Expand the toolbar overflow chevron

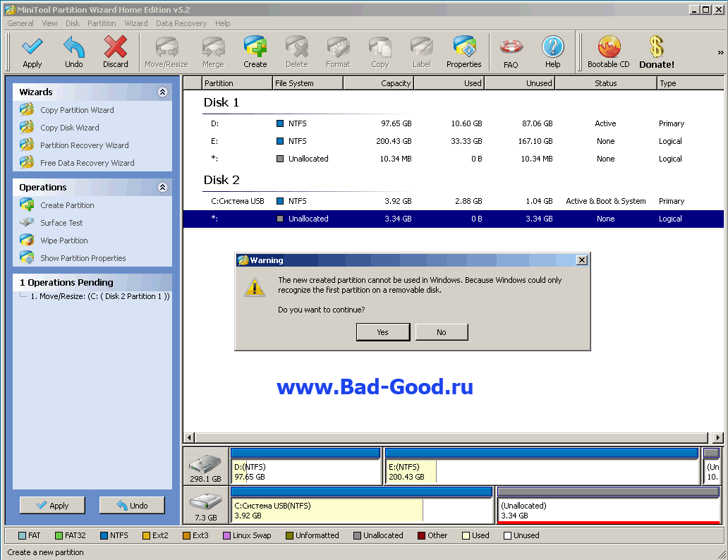tap(720, 52)
